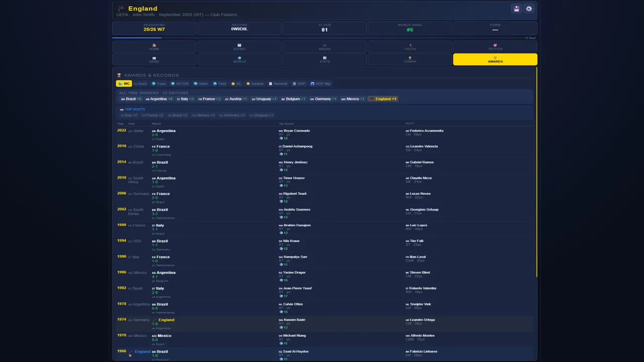This screenshot has width=644, height=362.
Task: Open the NEWS navigation tab
Action: tap(154, 59)
